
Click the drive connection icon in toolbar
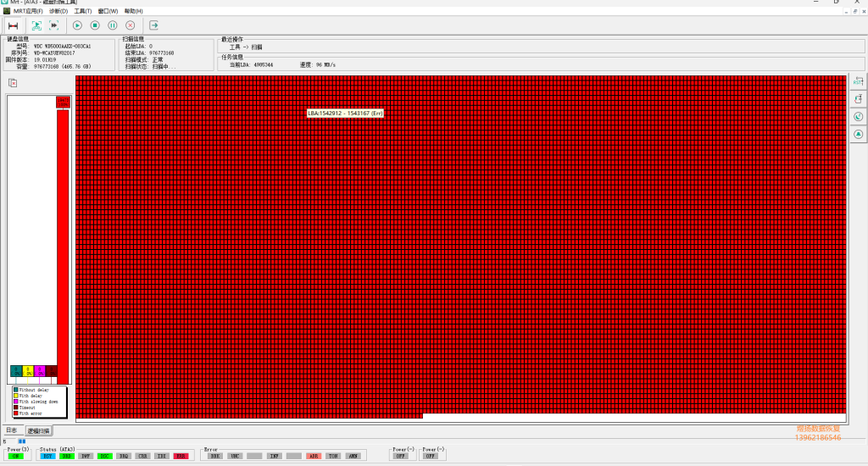[x=14, y=25]
